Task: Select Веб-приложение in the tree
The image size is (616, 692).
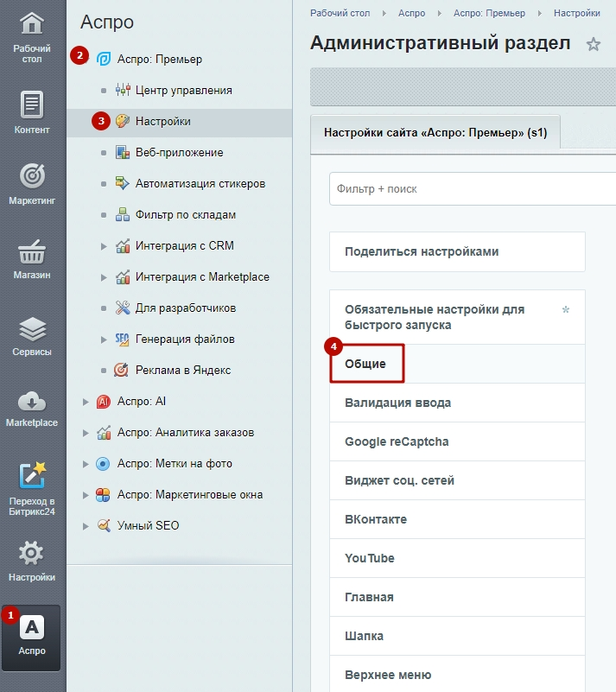Action: point(179,152)
